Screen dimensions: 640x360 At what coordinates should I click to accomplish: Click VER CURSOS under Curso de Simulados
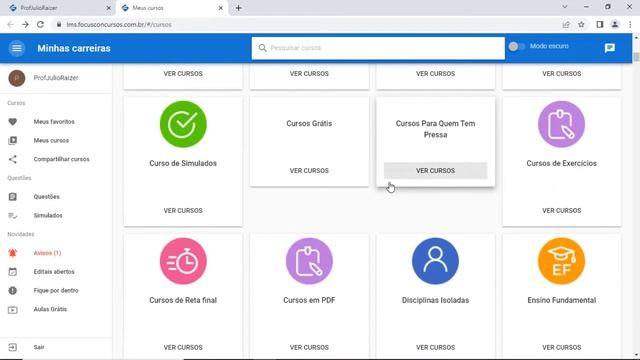[183, 211]
